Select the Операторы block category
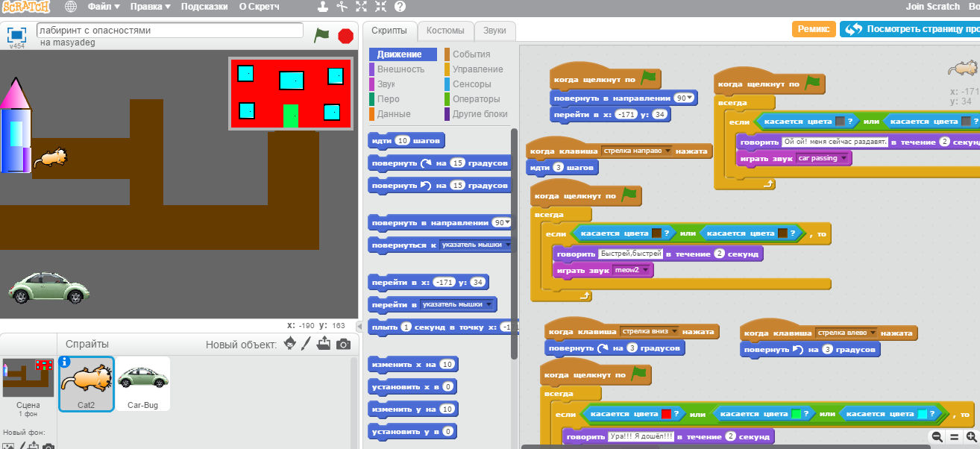This screenshot has height=449, width=980. coord(476,99)
